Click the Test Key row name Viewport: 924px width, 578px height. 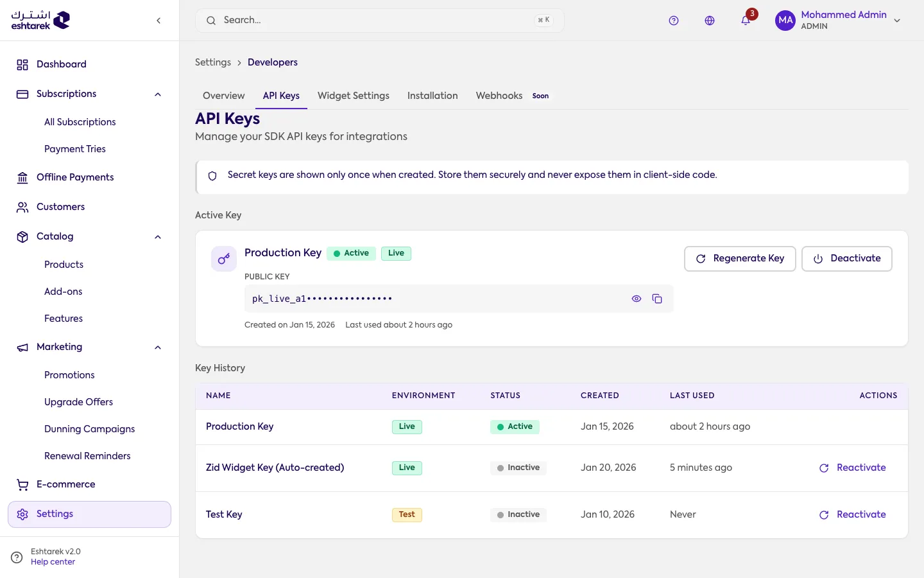tap(224, 514)
